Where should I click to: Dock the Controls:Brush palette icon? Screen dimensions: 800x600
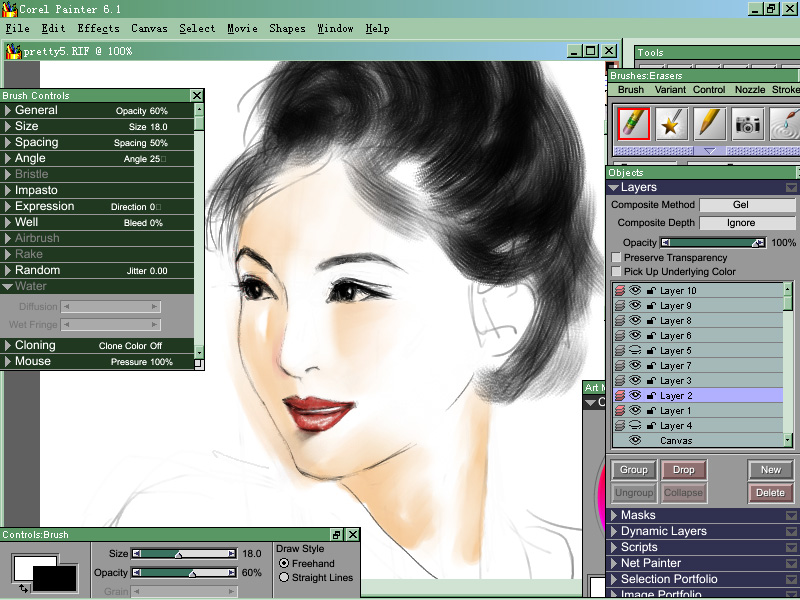[337, 535]
